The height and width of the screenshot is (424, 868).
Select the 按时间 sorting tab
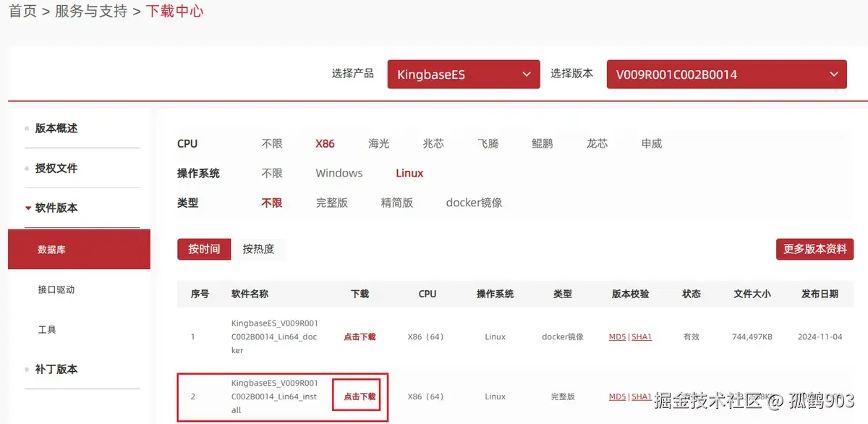pos(203,249)
